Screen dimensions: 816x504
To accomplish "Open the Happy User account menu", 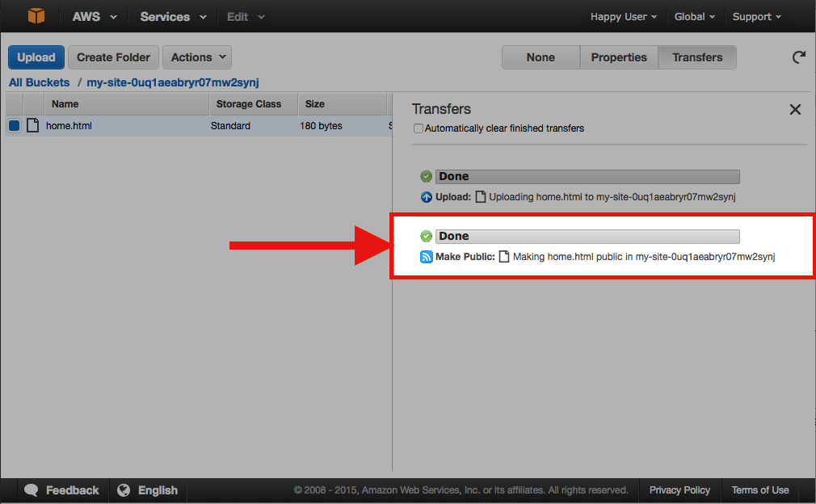I will click(x=624, y=17).
